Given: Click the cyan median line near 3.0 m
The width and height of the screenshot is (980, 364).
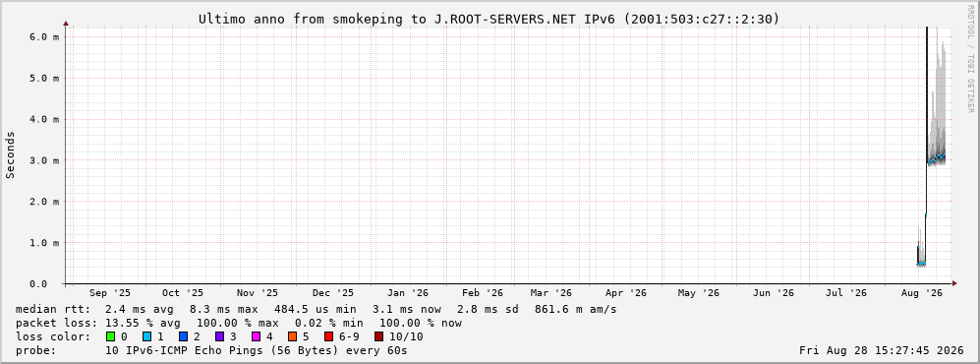Looking at the screenshot, I should click(x=936, y=158).
